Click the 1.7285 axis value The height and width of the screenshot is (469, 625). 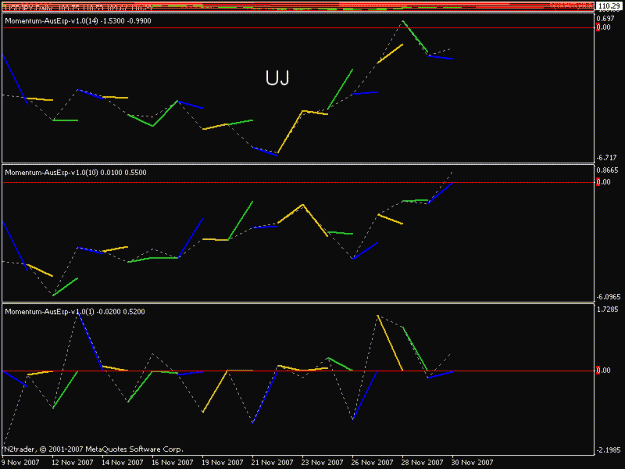pos(607,309)
